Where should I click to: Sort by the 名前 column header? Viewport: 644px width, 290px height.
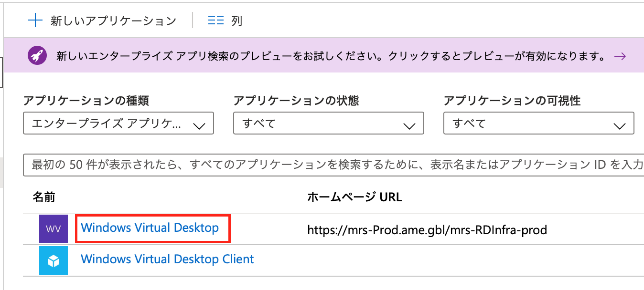click(x=44, y=196)
